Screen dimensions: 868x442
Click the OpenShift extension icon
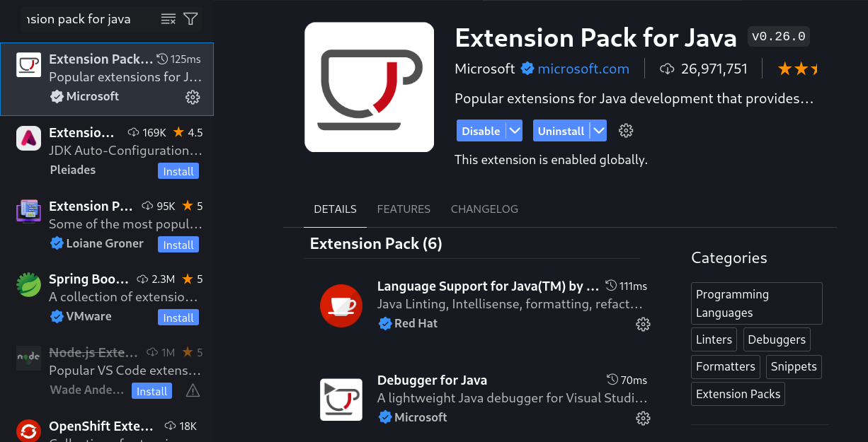point(28,431)
